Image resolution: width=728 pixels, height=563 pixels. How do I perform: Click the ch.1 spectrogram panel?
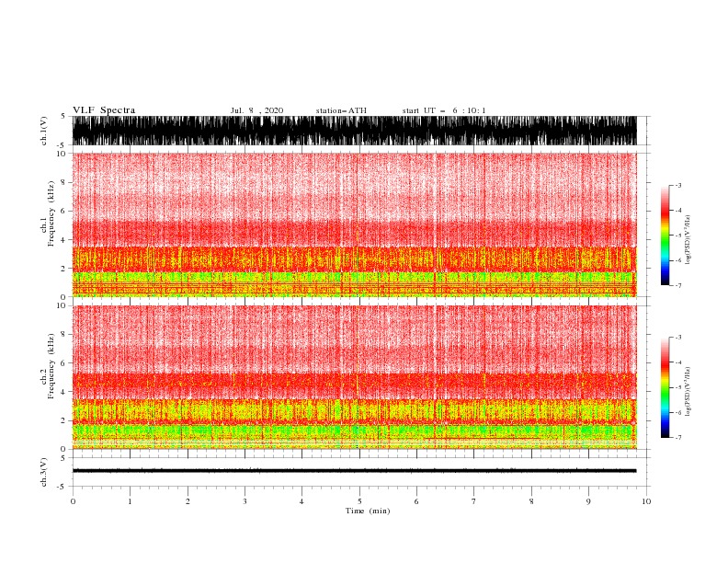[355, 224]
